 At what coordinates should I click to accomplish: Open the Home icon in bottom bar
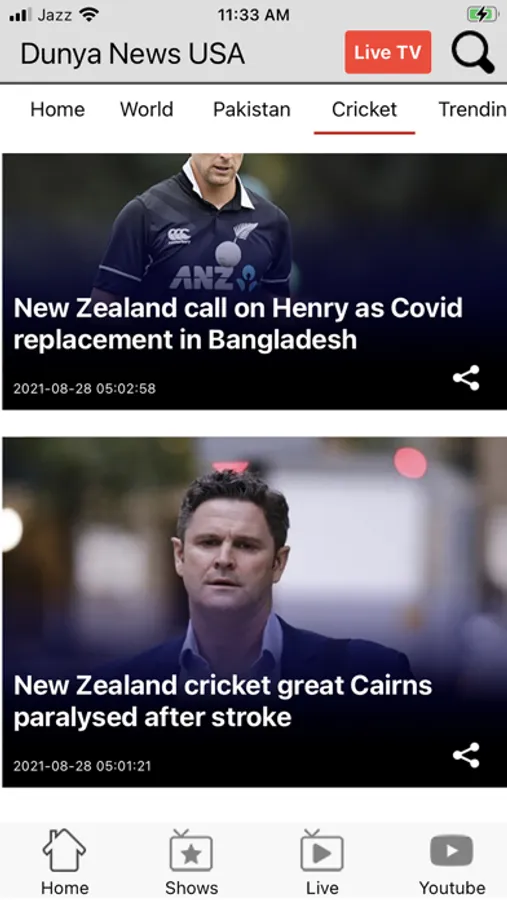click(64, 862)
